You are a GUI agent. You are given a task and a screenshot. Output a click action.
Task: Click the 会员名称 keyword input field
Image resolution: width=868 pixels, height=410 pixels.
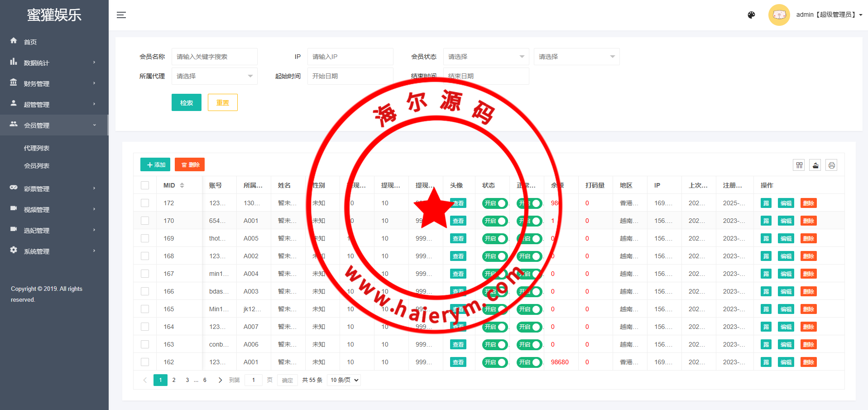(214, 57)
